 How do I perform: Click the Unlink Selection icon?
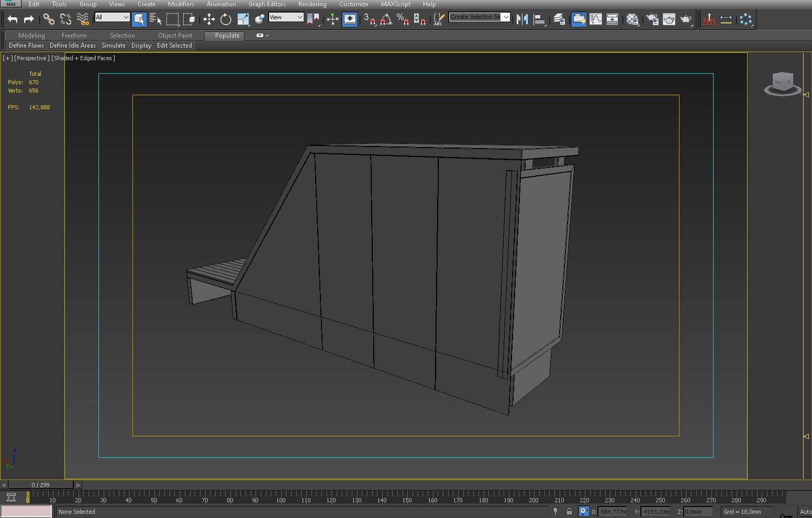65,19
